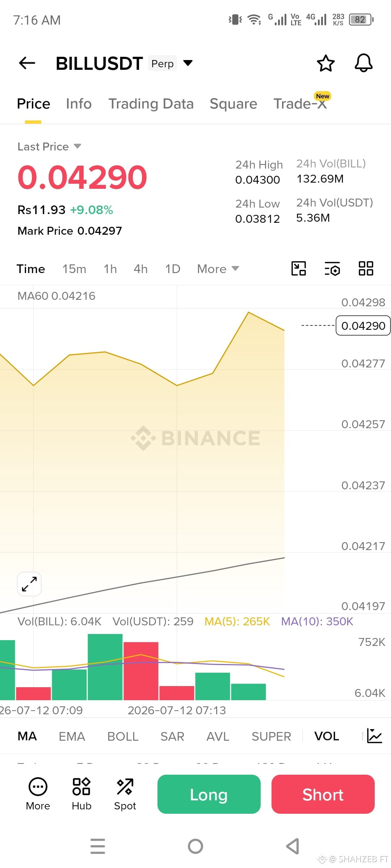Toggle the VOL indicator
Screen dimensions: 391x868
tap(327, 736)
